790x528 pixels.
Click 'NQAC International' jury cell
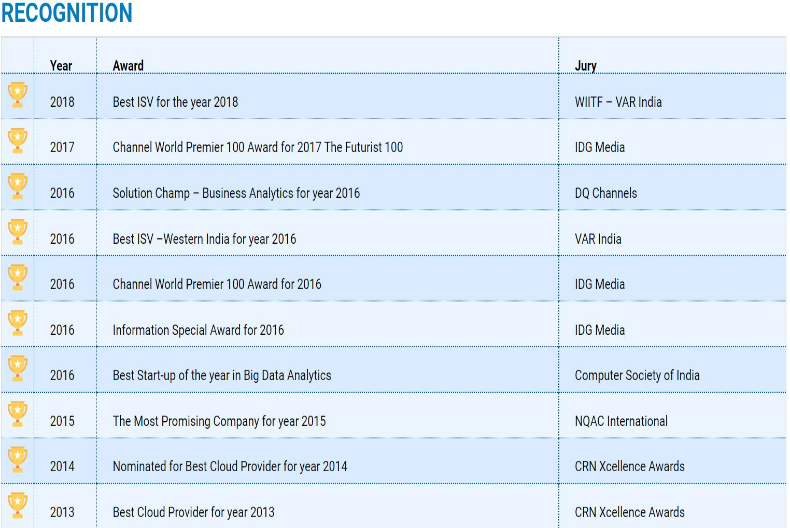621,421
